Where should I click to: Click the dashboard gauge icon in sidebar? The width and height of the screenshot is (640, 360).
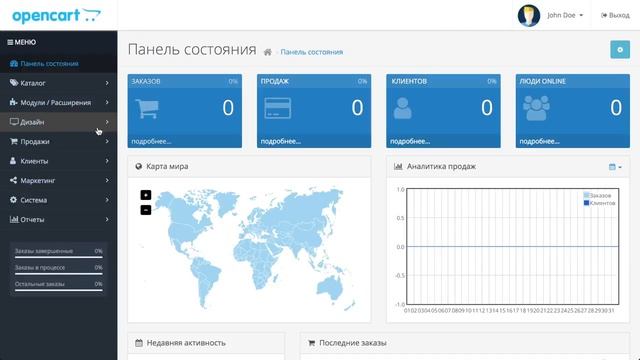click(x=14, y=63)
